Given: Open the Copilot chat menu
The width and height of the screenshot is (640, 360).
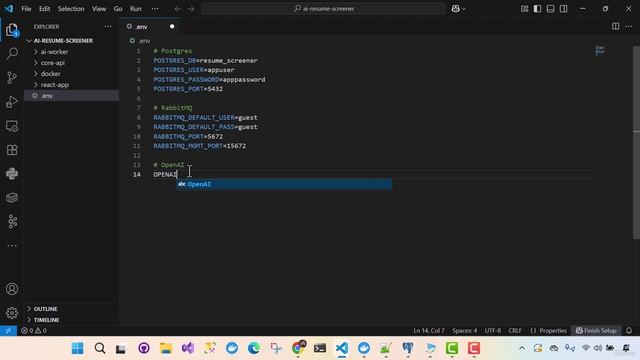Looking at the screenshot, I should click(x=458, y=9).
